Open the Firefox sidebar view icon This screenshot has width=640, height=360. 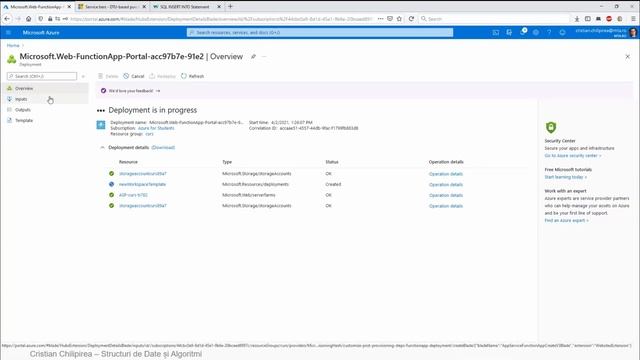588,19
